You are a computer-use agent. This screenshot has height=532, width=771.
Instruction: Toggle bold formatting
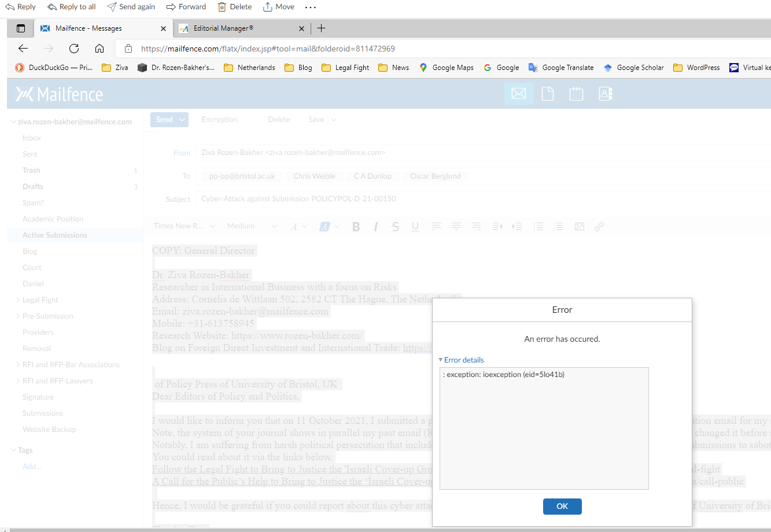coord(356,227)
